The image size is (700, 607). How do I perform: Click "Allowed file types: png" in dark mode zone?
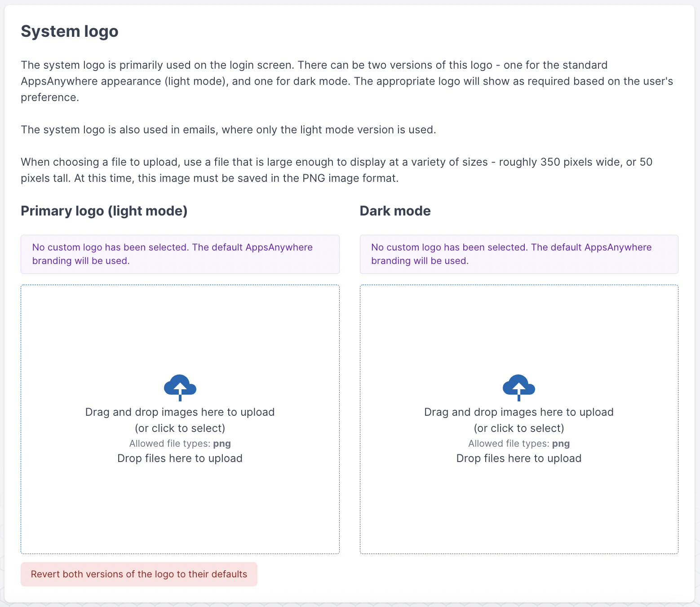click(518, 444)
